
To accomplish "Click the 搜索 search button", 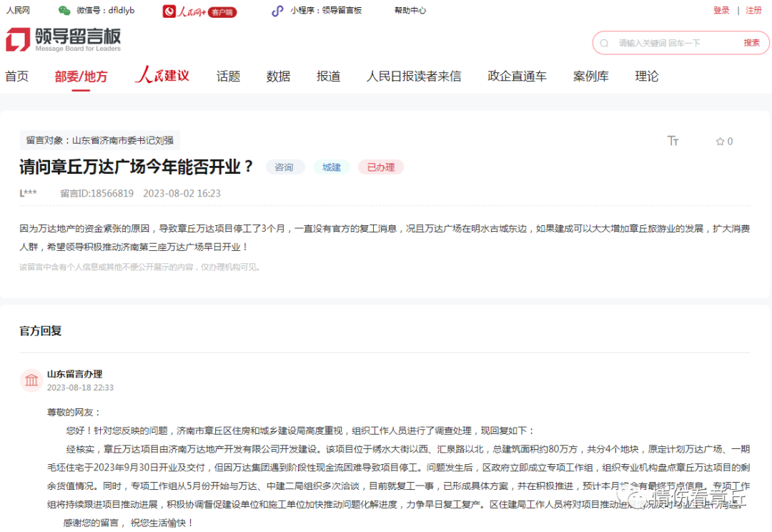I will 751,43.
